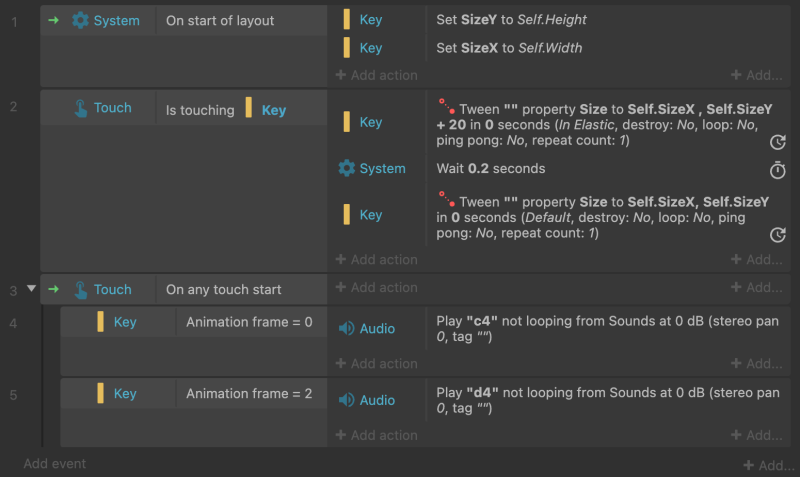Click Add event at the bottom
The image size is (800, 477).
[55, 464]
